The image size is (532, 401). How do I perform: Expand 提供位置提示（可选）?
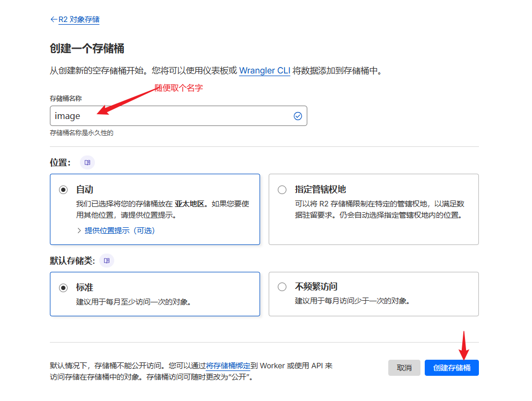[120, 231]
